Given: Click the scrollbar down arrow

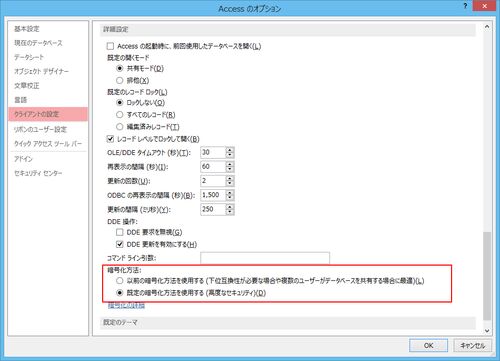Looking at the screenshot, I should point(487,331).
